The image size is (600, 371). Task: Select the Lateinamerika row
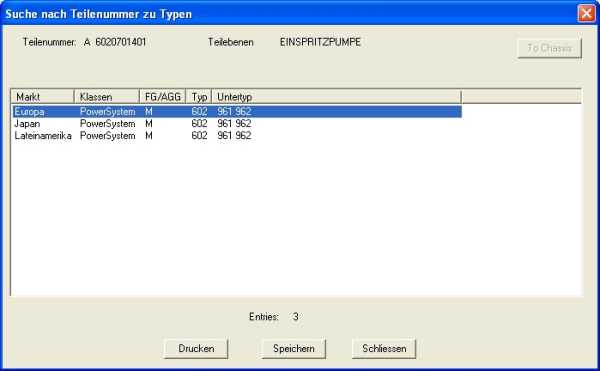pyautogui.click(x=237, y=135)
